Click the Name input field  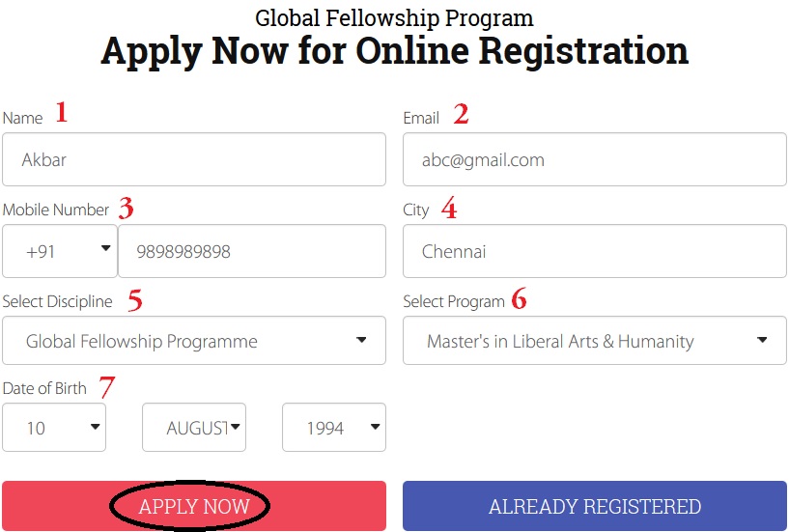tap(193, 159)
